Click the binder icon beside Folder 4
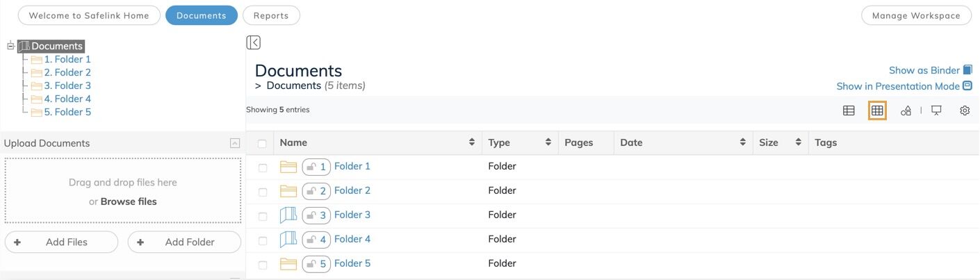 pyautogui.click(x=288, y=239)
